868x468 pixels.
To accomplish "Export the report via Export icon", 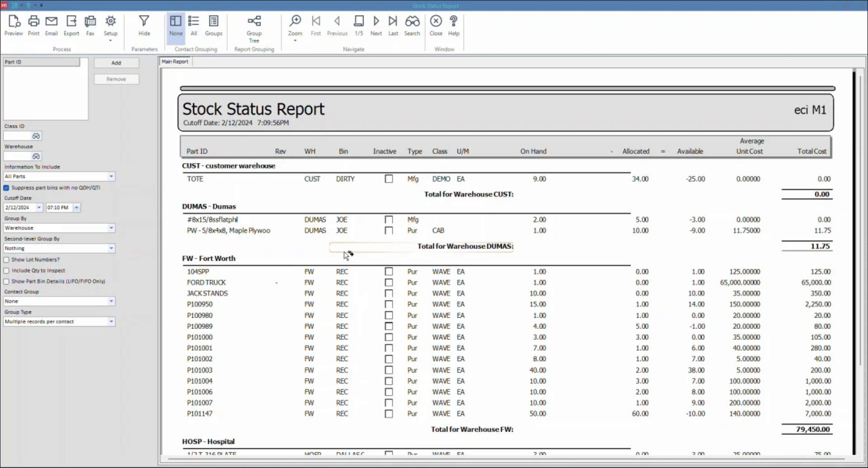I will click(x=71, y=25).
